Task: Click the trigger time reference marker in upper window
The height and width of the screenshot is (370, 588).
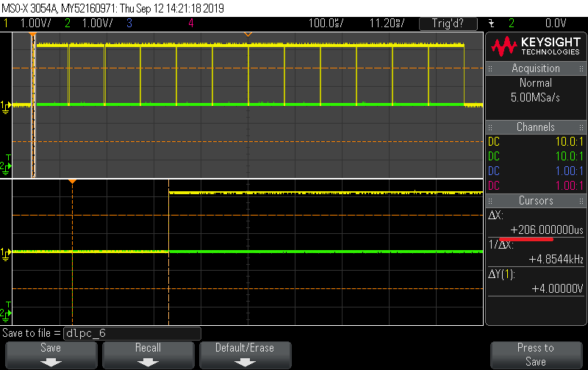Action: (248, 35)
